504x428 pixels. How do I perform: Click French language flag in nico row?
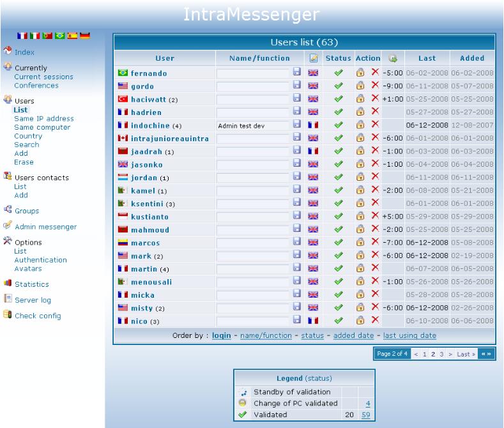pos(313,321)
